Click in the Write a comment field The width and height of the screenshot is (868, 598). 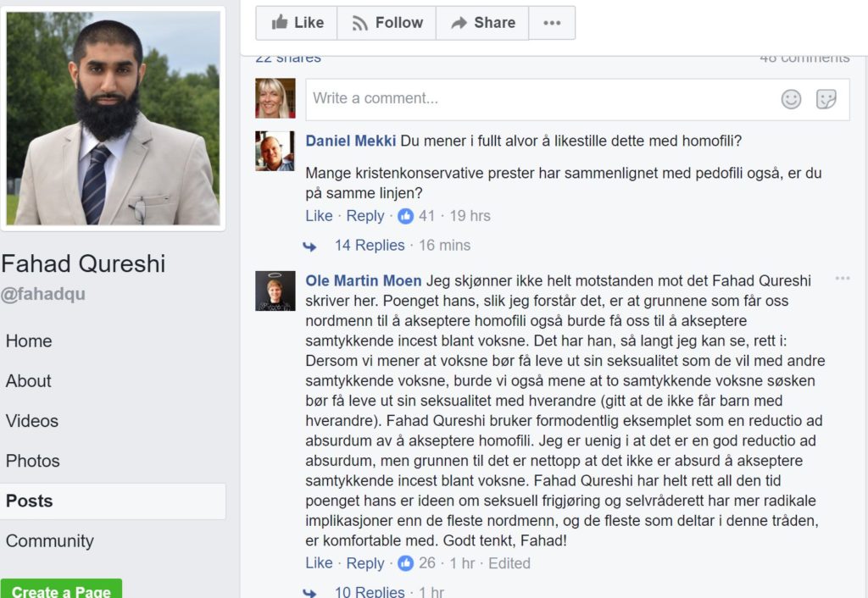[x=577, y=100]
